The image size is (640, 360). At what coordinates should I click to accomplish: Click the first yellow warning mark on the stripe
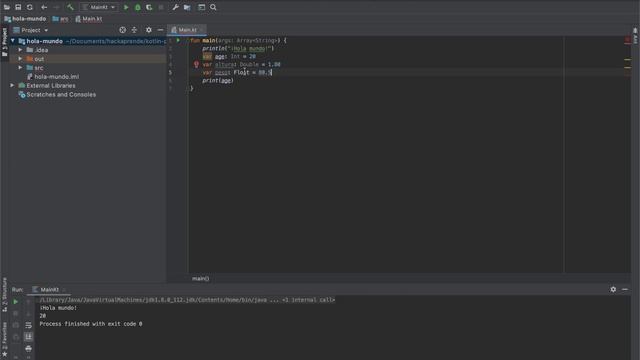627,60
